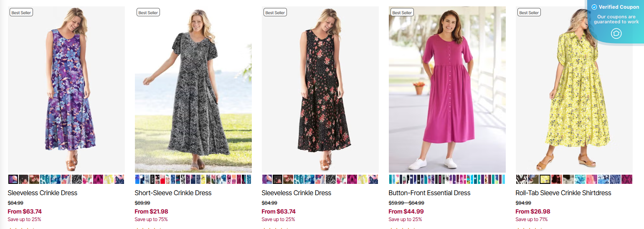
Task: Click Best Seller badge on black-and-white Short-Sleeve dress
Action: [x=148, y=13]
